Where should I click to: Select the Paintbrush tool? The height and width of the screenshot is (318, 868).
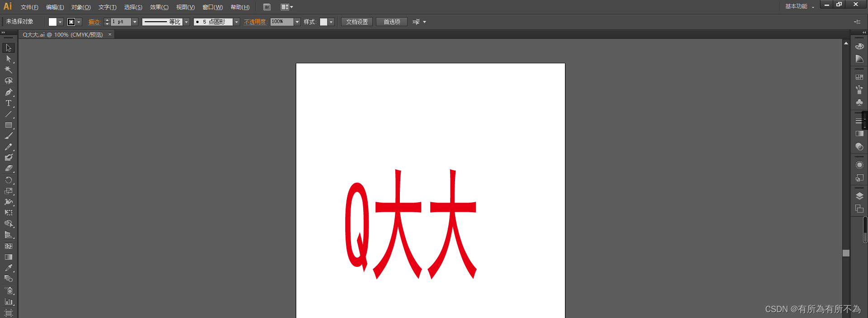click(9, 136)
